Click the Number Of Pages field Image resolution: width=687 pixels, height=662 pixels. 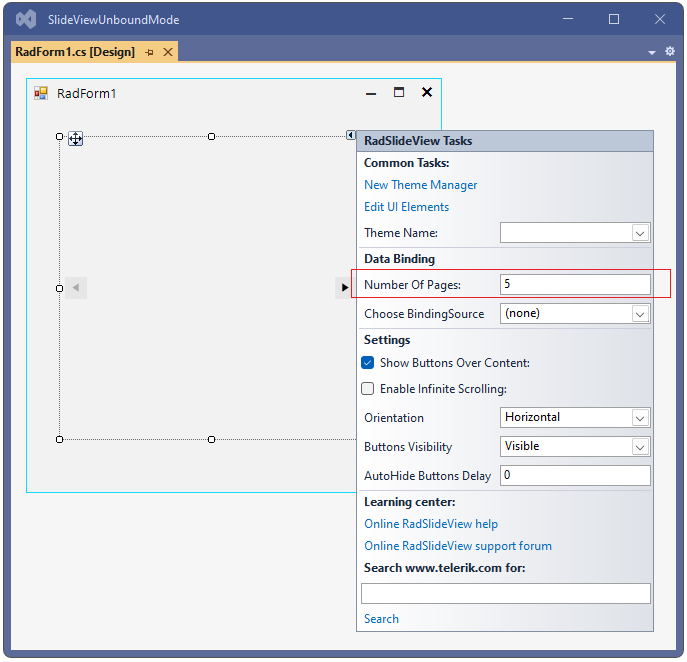(575, 285)
